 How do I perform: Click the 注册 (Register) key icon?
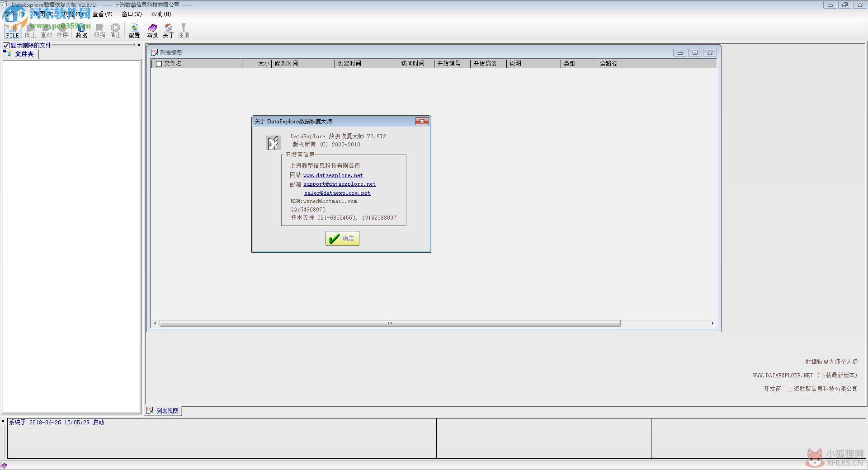[184, 31]
